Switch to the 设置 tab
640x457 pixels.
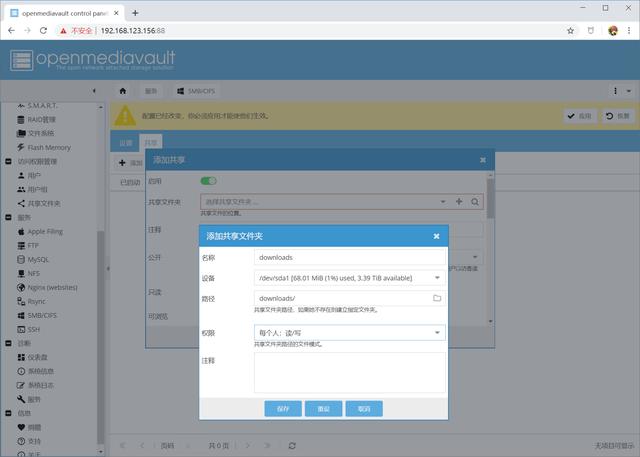click(x=126, y=143)
